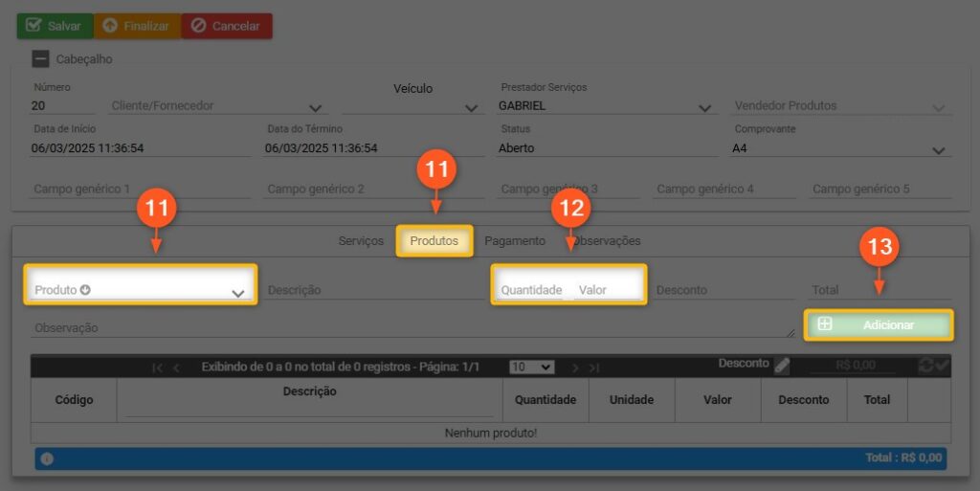This screenshot has width=980, height=491.
Task: Collapse the Cabeçalho section minus icon
Action: pyautogui.click(x=40, y=59)
